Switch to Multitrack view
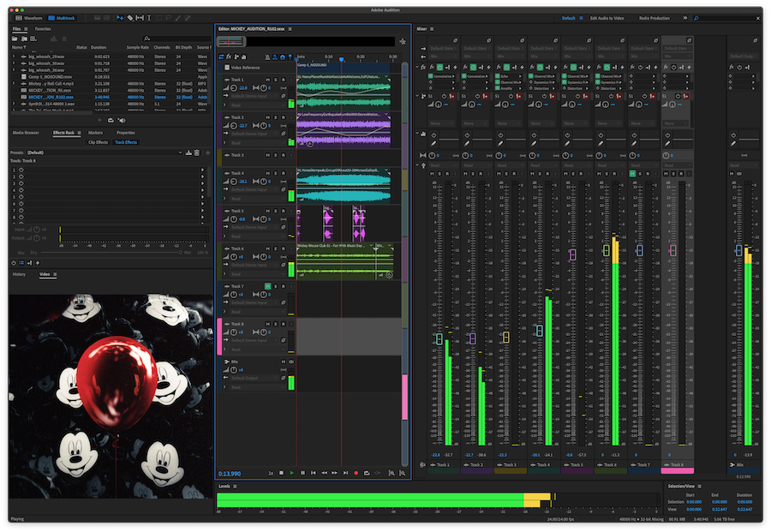 [x=62, y=18]
